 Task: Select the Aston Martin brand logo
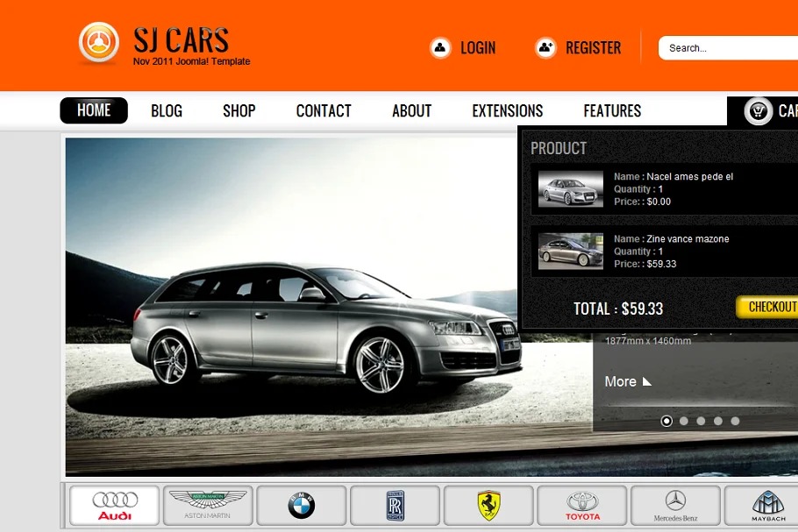click(208, 506)
